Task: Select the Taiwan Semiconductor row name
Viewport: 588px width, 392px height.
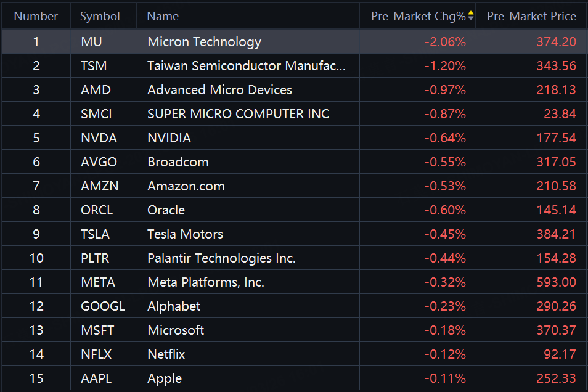Action: point(247,66)
